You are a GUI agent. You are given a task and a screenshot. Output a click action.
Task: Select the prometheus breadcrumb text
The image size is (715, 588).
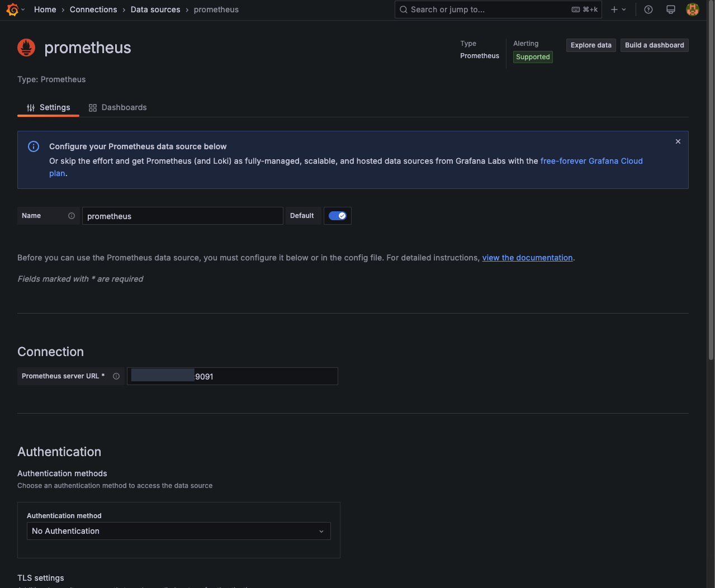click(216, 10)
